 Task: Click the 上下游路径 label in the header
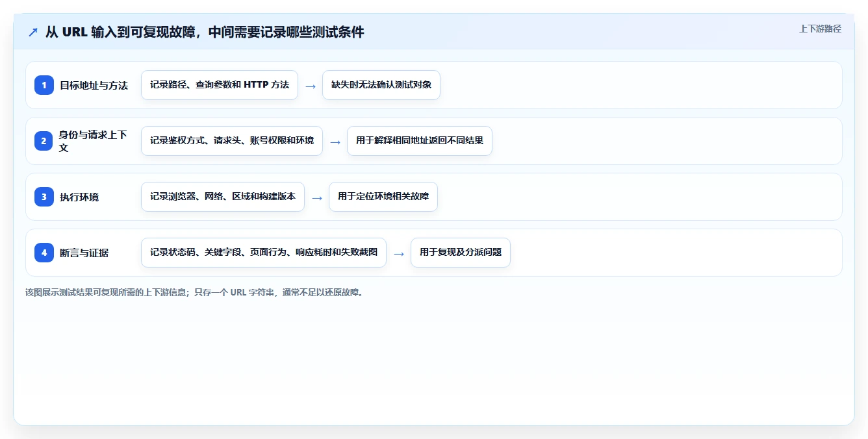coord(820,29)
